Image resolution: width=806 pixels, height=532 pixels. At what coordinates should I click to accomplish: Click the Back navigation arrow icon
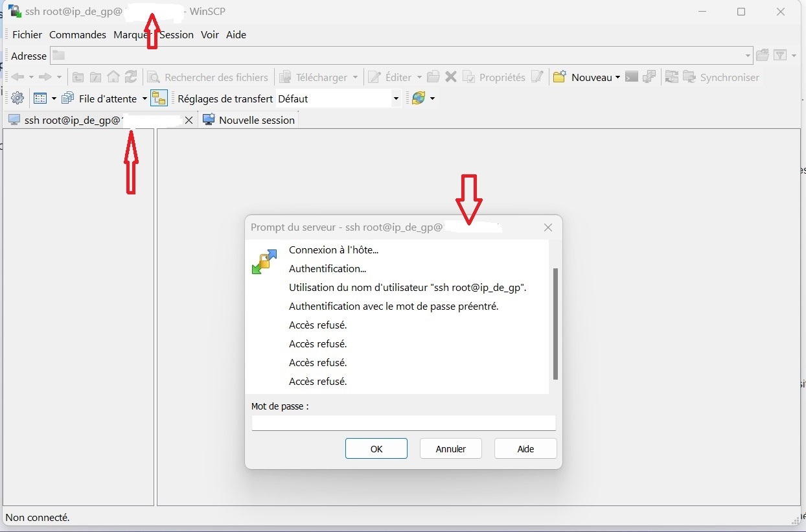click(x=17, y=77)
